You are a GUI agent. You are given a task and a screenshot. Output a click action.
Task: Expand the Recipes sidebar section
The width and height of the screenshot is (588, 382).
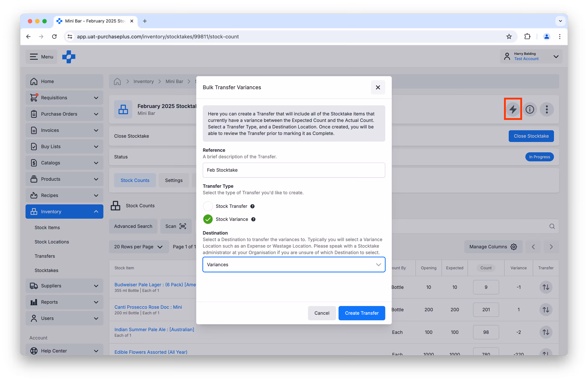[64, 195]
